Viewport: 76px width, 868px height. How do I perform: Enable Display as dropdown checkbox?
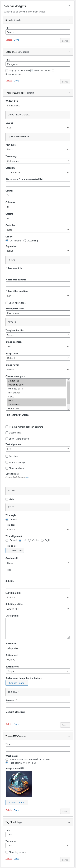pos(7,71)
